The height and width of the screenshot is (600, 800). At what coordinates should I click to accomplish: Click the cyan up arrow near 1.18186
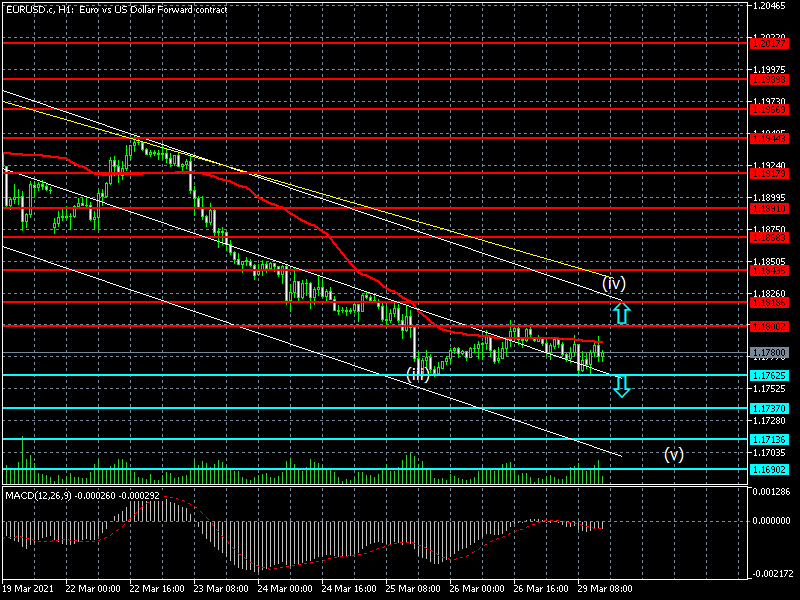621,313
